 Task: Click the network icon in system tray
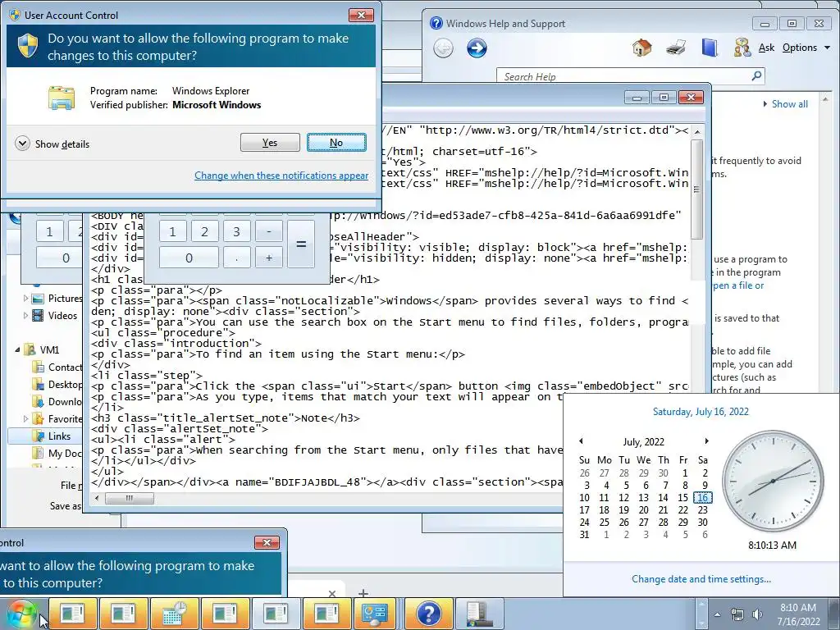click(737, 614)
